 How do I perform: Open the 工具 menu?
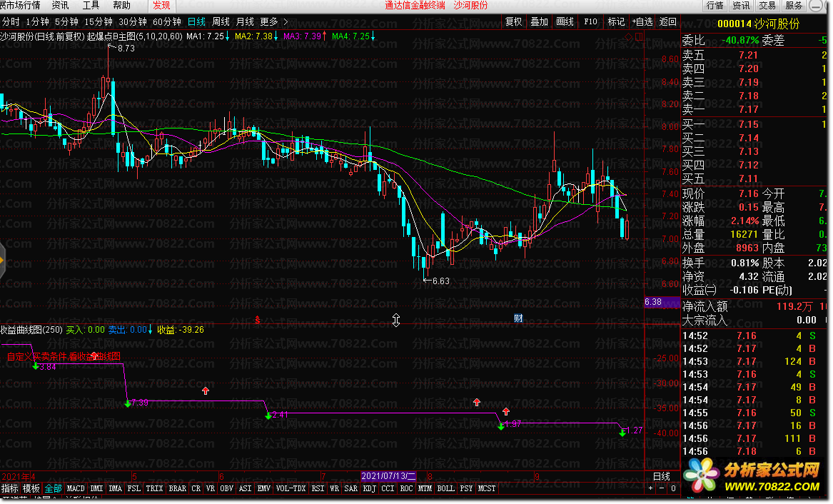click(x=91, y=5)
